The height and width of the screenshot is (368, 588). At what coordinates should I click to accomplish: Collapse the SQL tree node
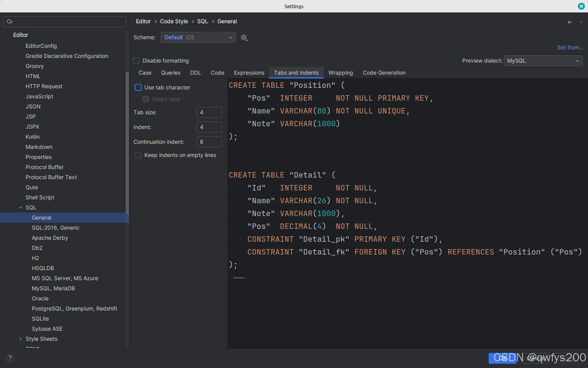21,208
